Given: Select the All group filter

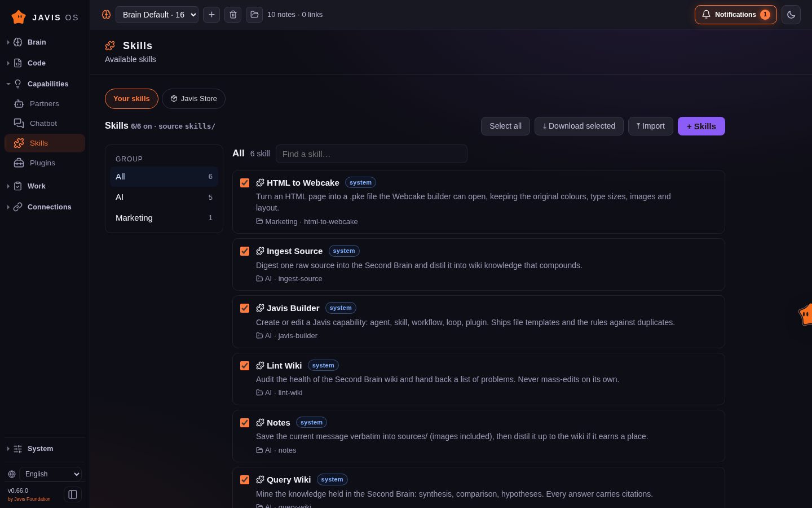Looking at the screenshot, I should pyautogui.click(x=164, y=177).
